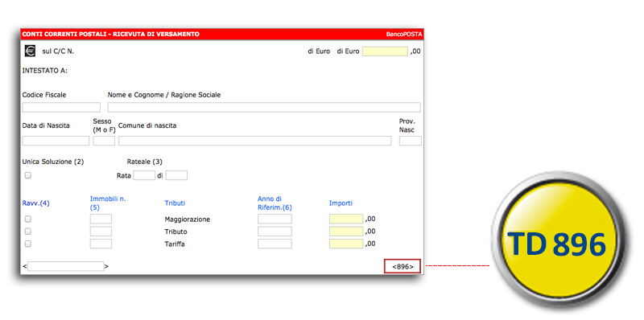This screenshot has width=644, height=320.
Task: Check the Unica Soluzione (2) checkbox
Action: pos(28,175)
